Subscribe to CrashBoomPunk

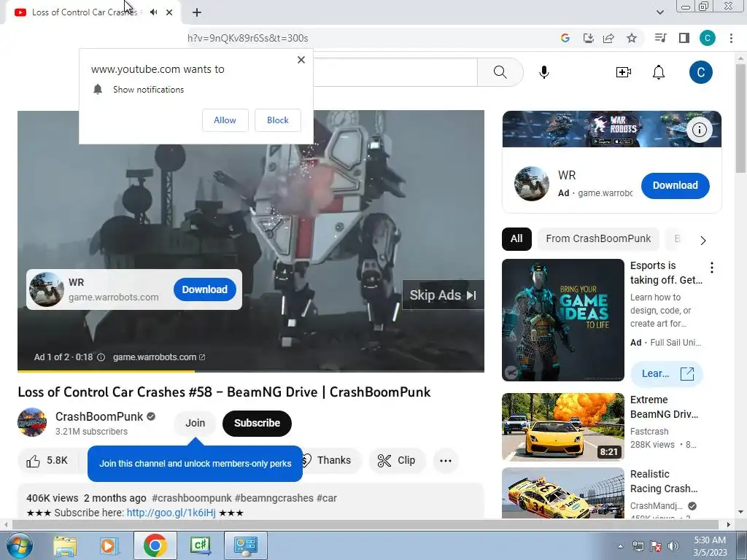[x=257, y=424]
